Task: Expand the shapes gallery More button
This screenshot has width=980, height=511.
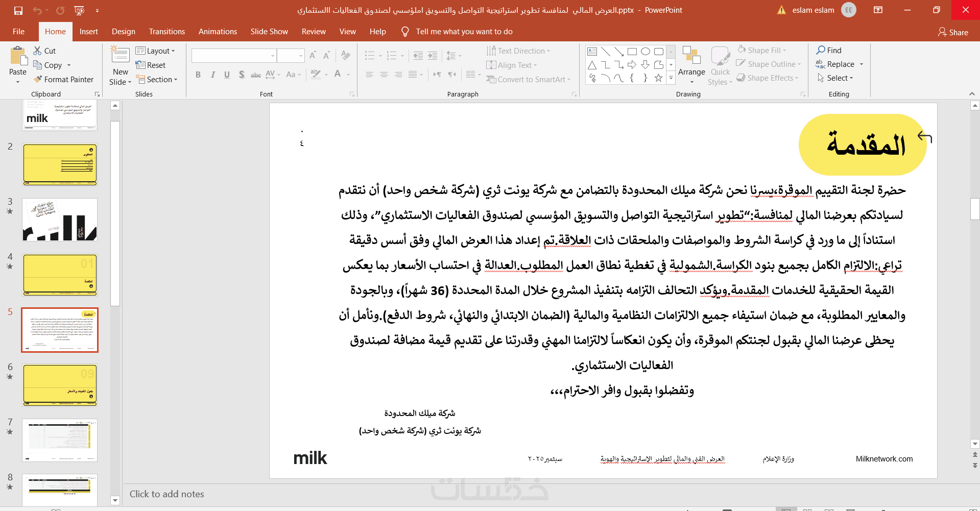Action: click(672, 78)
